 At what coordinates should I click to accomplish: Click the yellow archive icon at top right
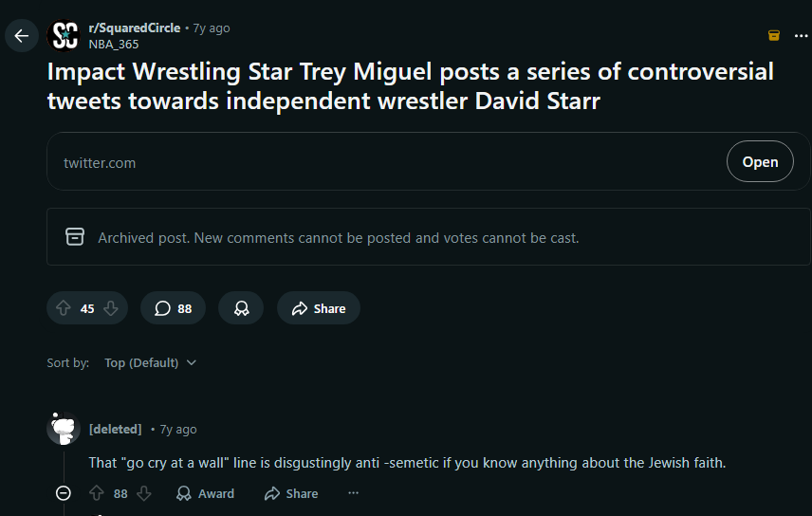coord(774,35)
